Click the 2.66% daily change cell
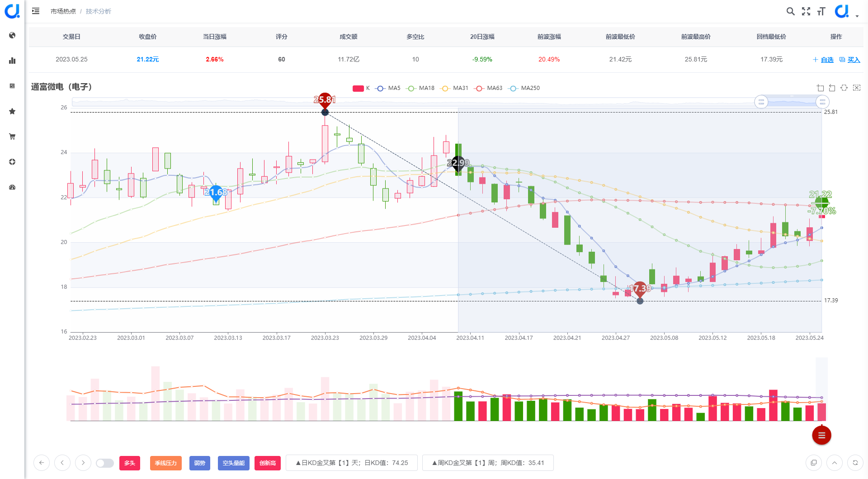 (x=215, y=59)
